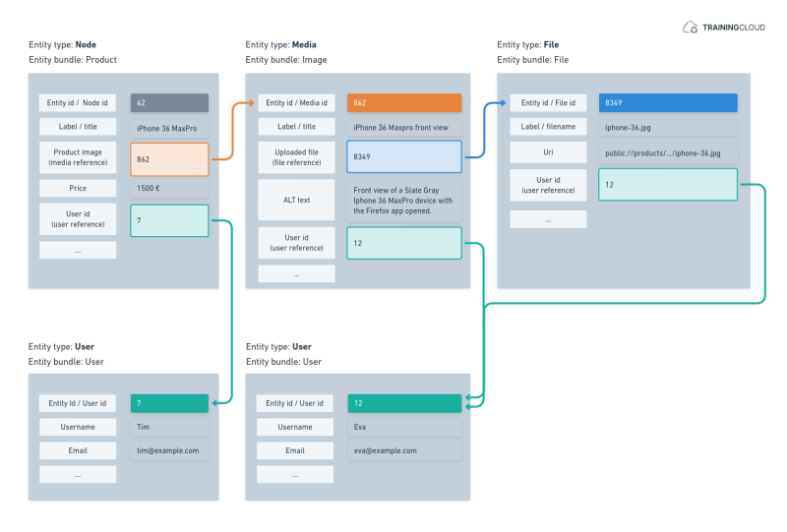Click the price value 1500 €
787x532 pixels.
[x=169, y=188]
